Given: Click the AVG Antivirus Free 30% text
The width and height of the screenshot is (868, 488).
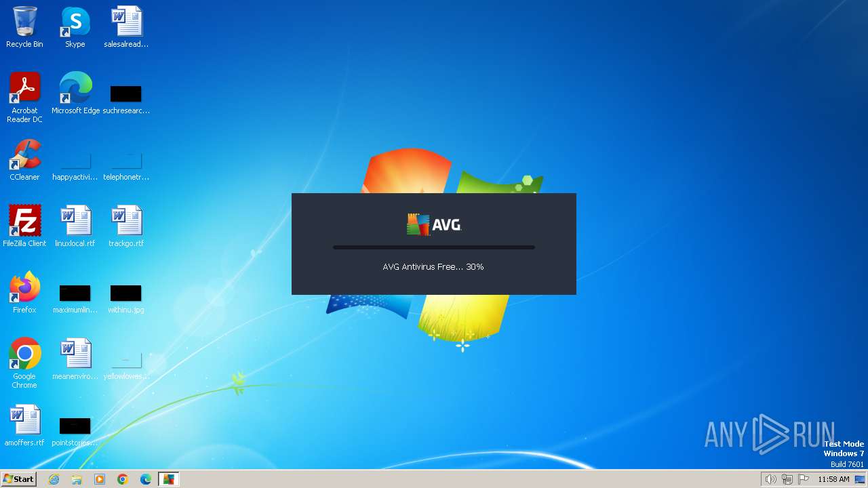Looking at the screenshot, I should pos(433,267).
